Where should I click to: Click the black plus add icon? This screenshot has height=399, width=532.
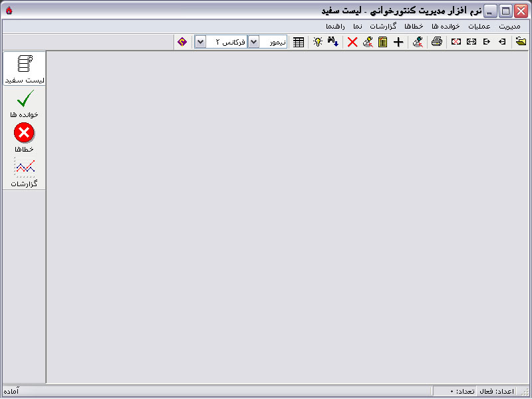398,42
